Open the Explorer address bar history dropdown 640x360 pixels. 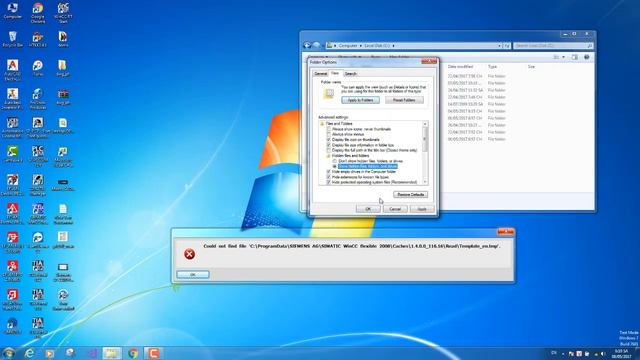(499, 46)
